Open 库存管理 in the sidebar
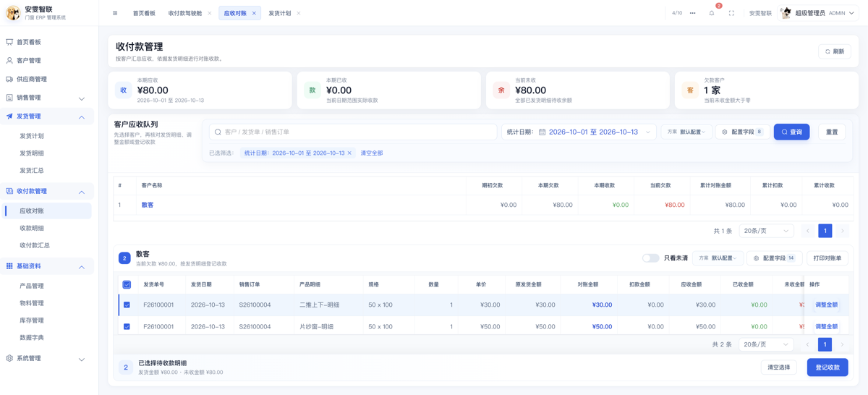This screenshot has height=395, width=868. pos(32,320)
